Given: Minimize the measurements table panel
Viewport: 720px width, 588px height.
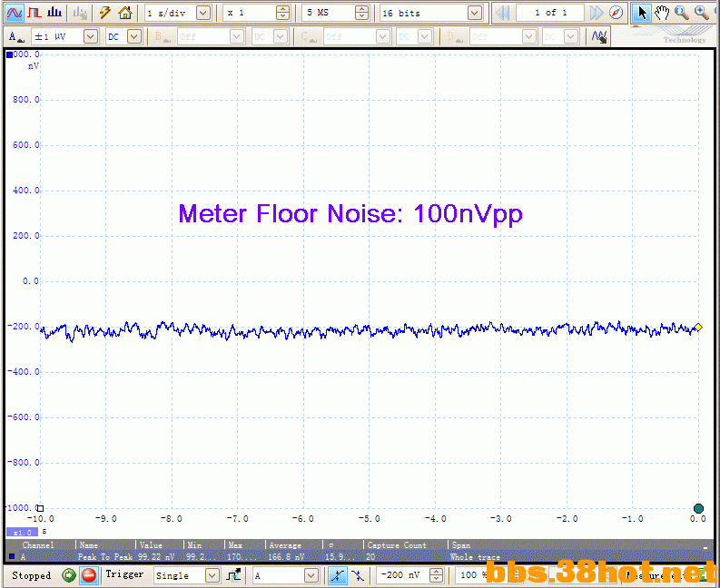Looking at the screenshot, I should coord(705,546).
